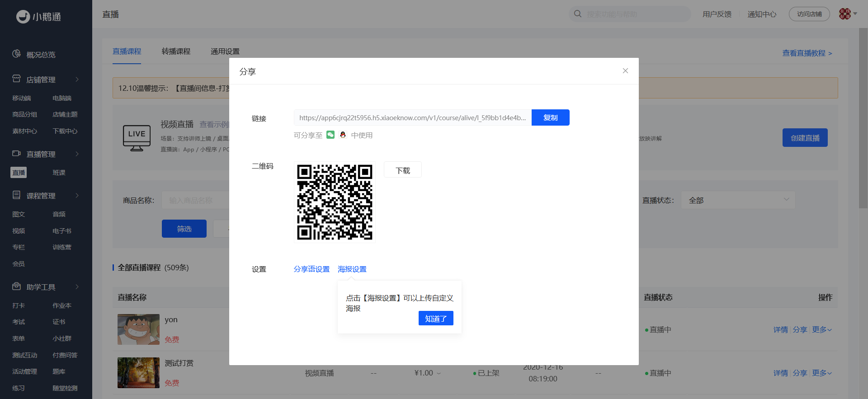The width and height of the screenshot is (868, 399).
Task: Open 更多 menu for 测试打赏 row
Action: [x=822, y=373]
